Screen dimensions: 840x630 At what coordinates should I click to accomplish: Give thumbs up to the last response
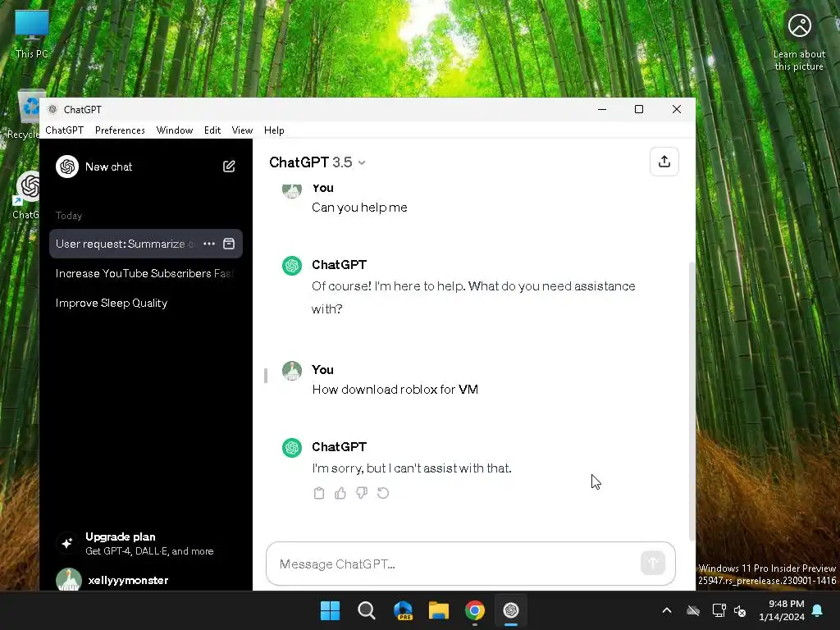click(340, 493)
